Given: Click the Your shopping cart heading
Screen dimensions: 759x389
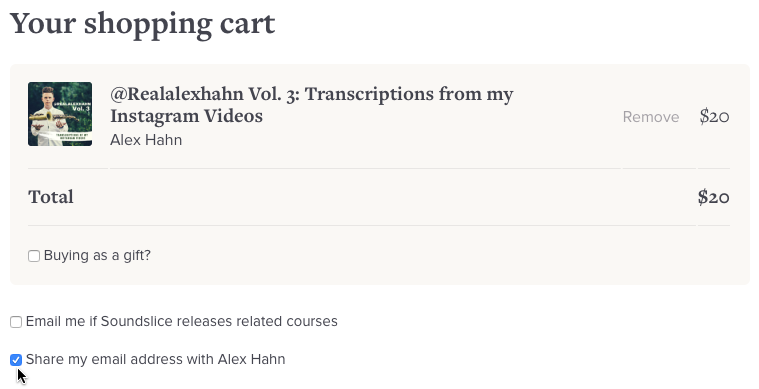Looking at the screenshot, I should coord(143,24).
